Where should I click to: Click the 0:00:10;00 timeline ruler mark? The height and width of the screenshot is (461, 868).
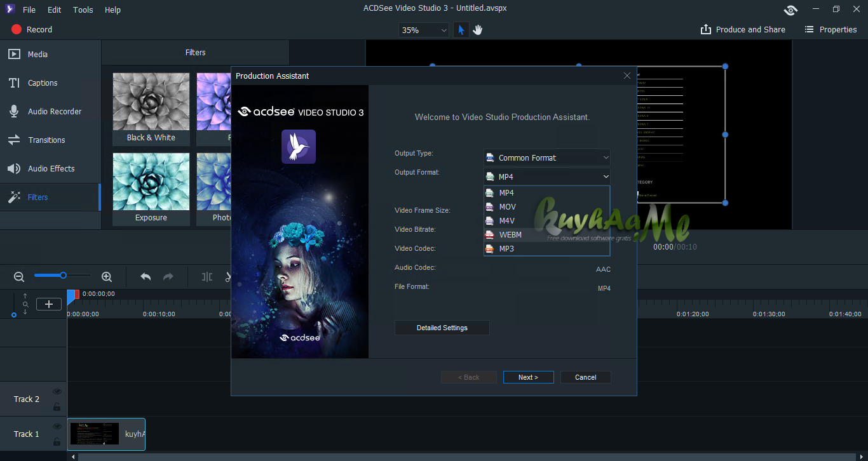(x=159, y=314)
